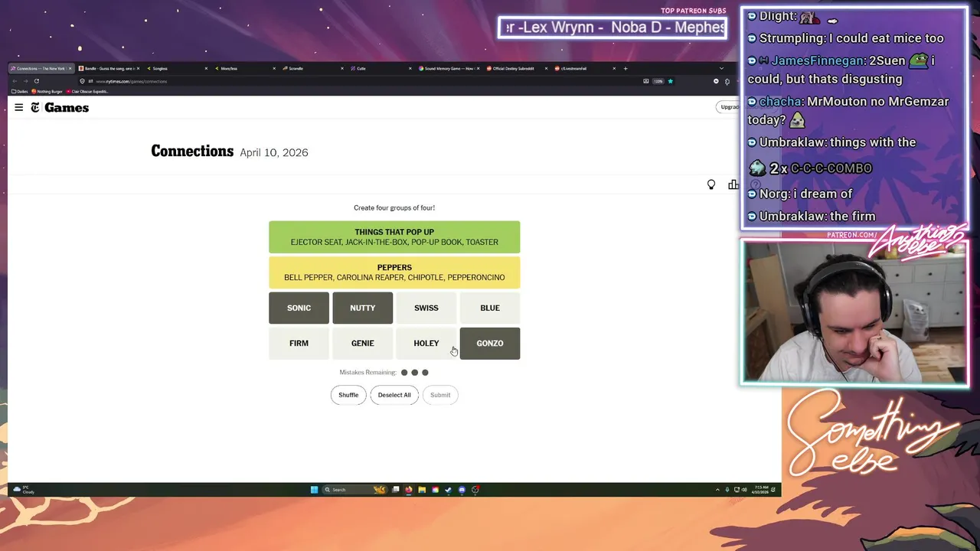Click the list-all-tabs dropdown arrow
The width and height of the screenshot is (980, 551).
coord(720,68)
